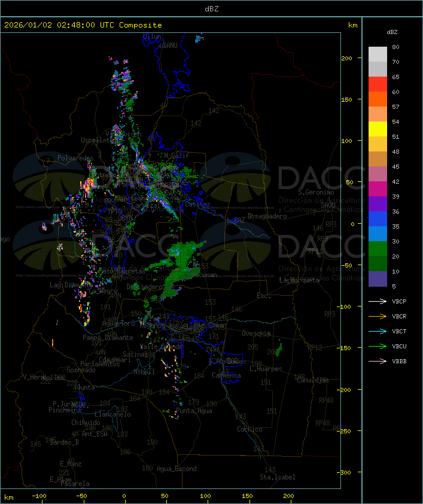Click the 'VBBB' legend label

(399, 362)
